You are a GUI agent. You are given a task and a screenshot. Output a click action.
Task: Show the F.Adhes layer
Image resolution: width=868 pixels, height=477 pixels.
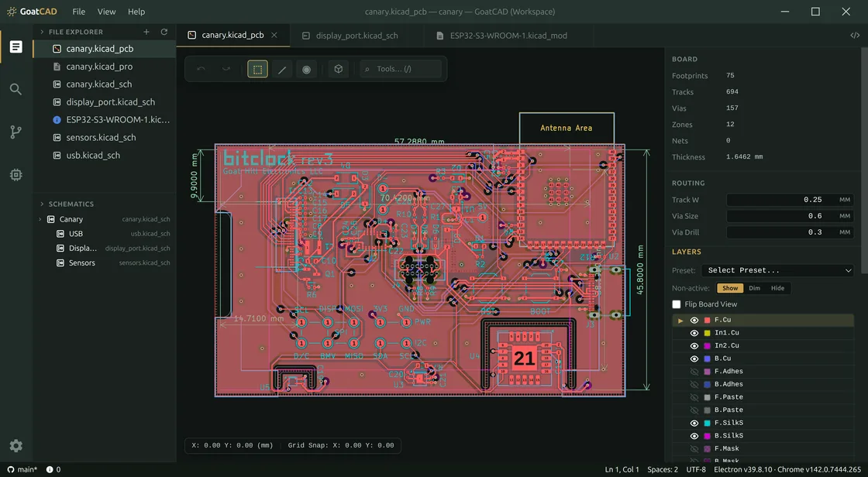click(x=694, y=372)
